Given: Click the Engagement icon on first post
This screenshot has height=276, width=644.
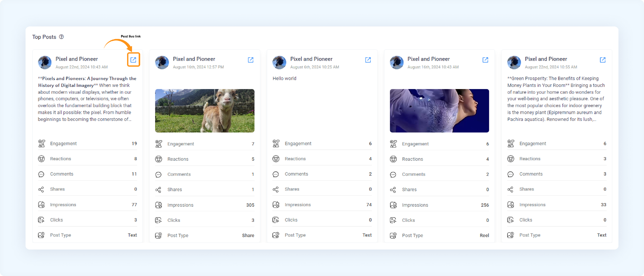Looking at the screenshot, I should pos(42,143).
